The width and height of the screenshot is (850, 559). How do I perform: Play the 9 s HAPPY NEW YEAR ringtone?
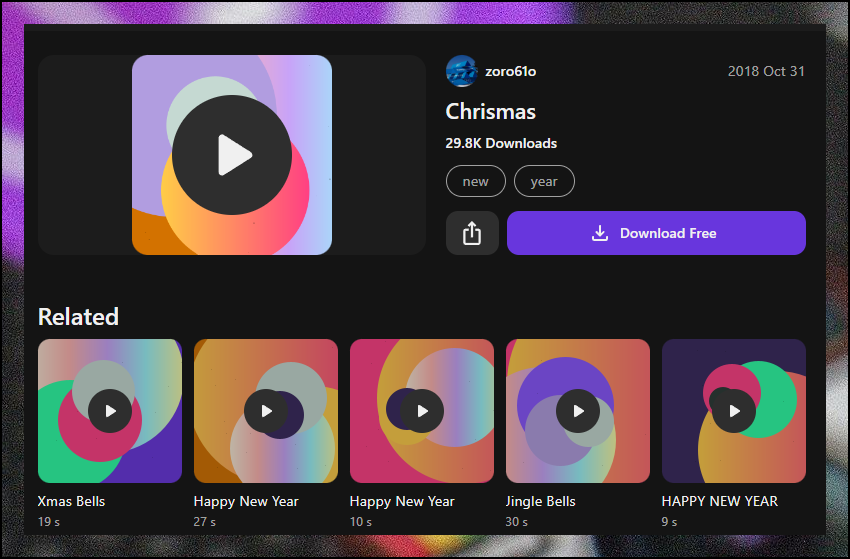click(734, 411)
